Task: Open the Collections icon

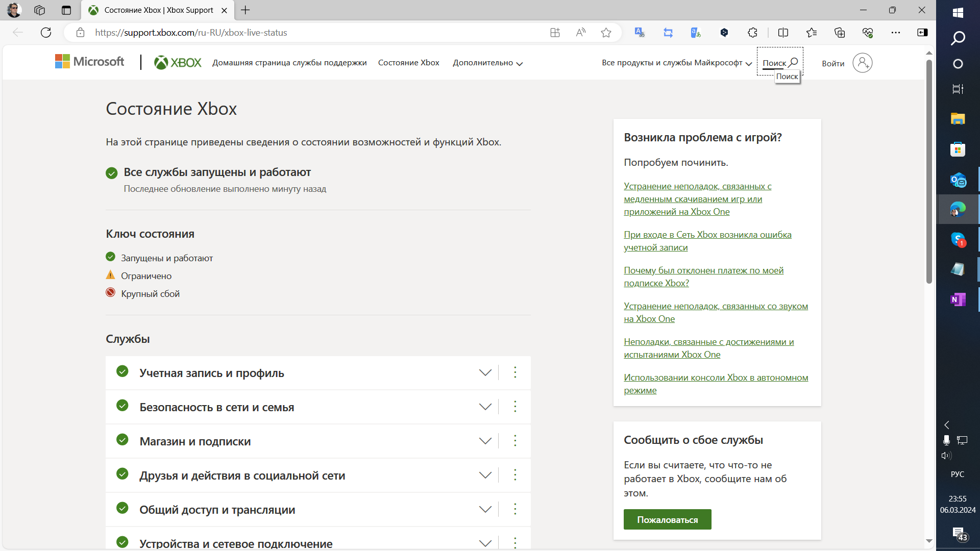Action: click(x=840, y=33)
